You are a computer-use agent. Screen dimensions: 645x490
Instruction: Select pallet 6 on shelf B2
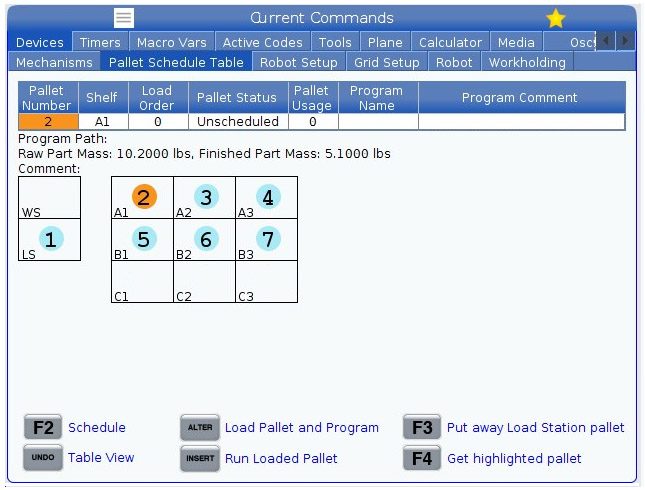(206, 239)
